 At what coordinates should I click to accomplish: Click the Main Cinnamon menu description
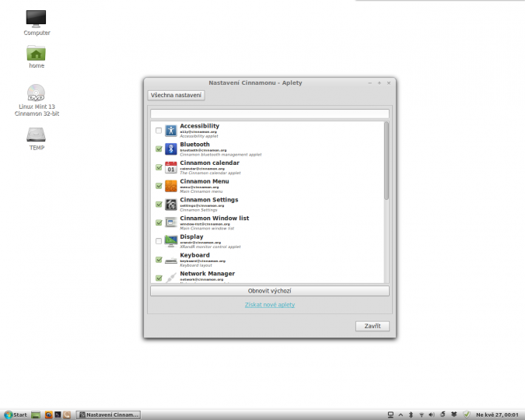(x=201, y=191)
